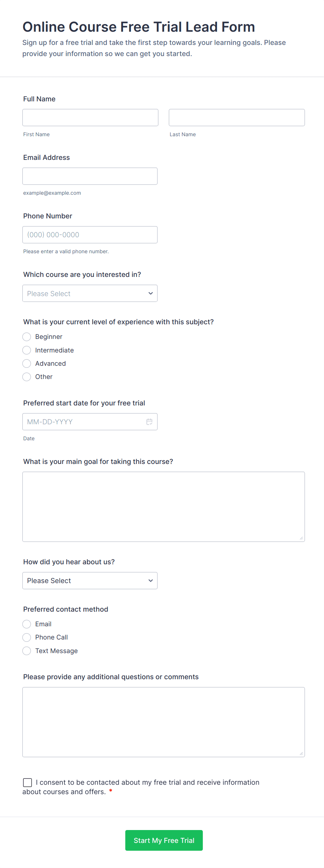Select the Beginner experience level
Screen dimensions: 324x868
tap(27, 337)
